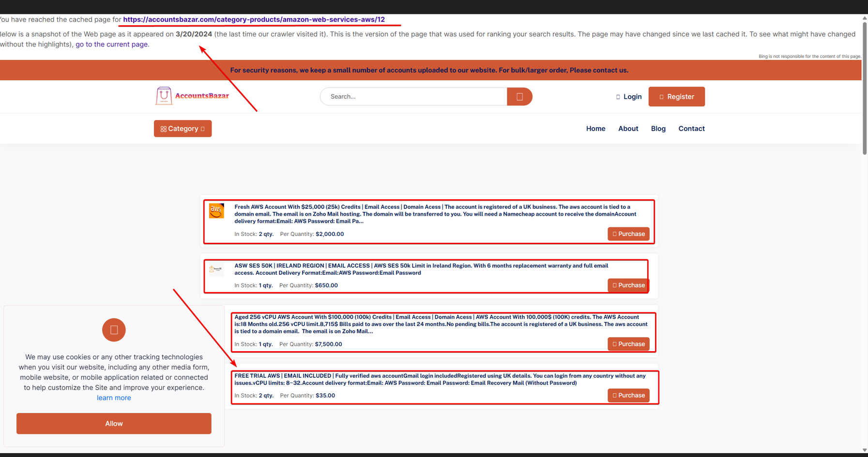The image size is (868, 457).
Task: Open the ASW SES 50K product description
Action: [422, 269]
